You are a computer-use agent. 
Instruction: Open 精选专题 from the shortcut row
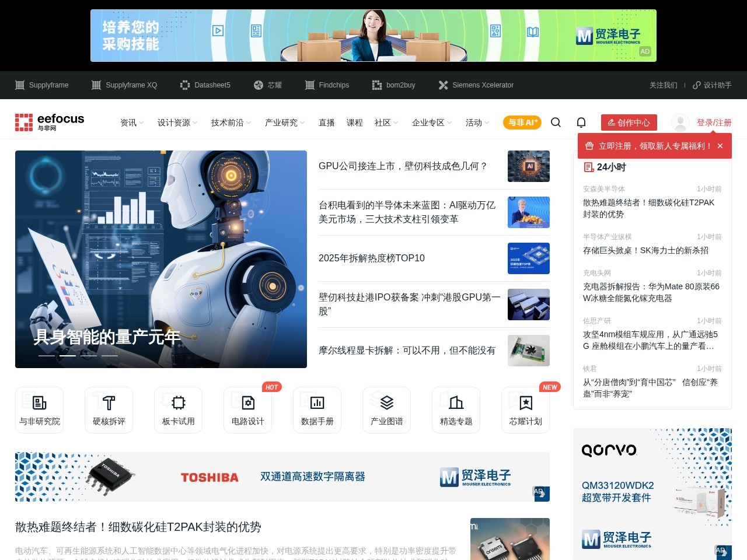pos(456,409)
